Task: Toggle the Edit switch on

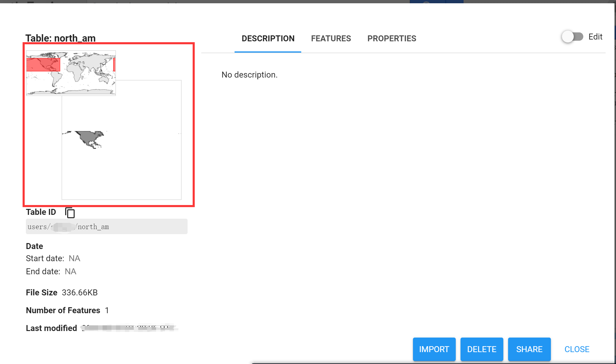Action: point(572,37)
